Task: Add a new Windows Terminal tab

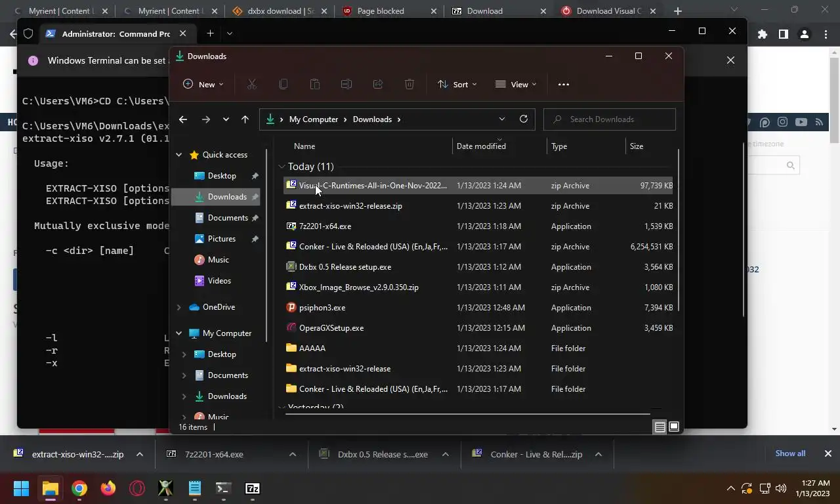Action: point(210,33)
